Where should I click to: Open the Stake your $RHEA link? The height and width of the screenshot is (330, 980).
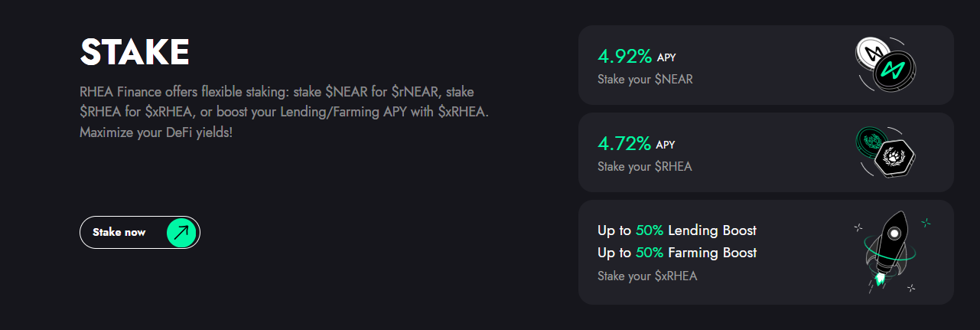(x=644, y=166)
